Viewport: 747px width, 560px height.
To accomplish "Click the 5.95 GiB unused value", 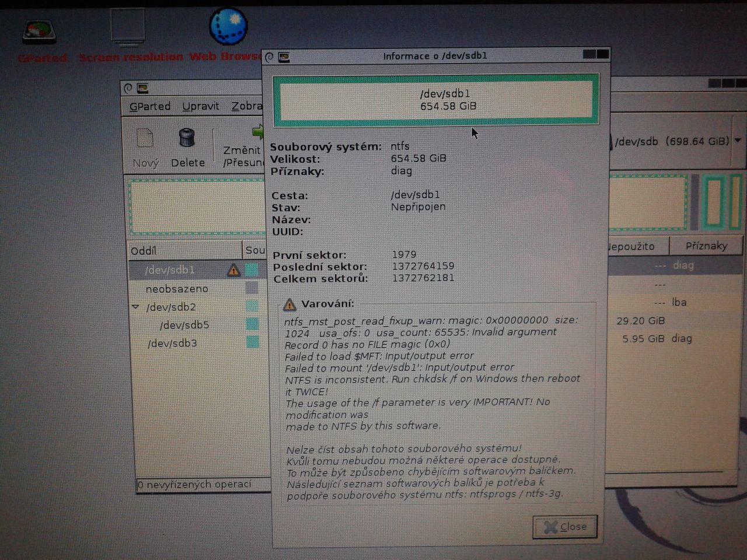I will point(643,338).
